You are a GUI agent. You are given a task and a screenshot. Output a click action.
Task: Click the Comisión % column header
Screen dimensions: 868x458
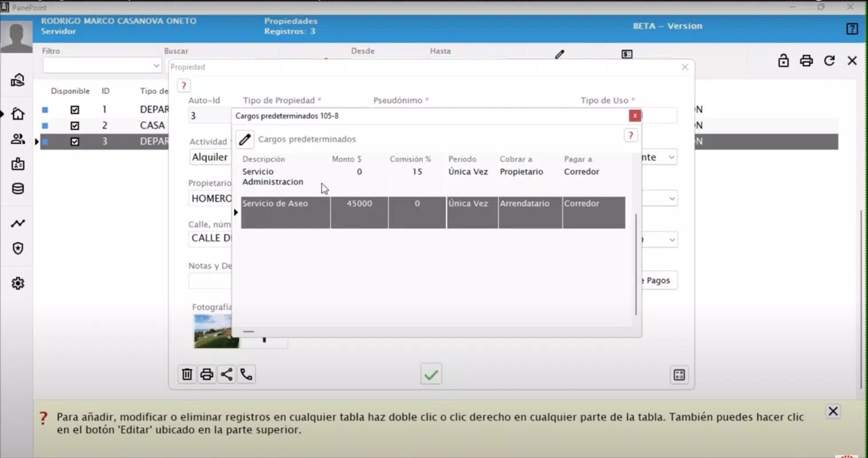pyautogui.click(x=410, y=159)
